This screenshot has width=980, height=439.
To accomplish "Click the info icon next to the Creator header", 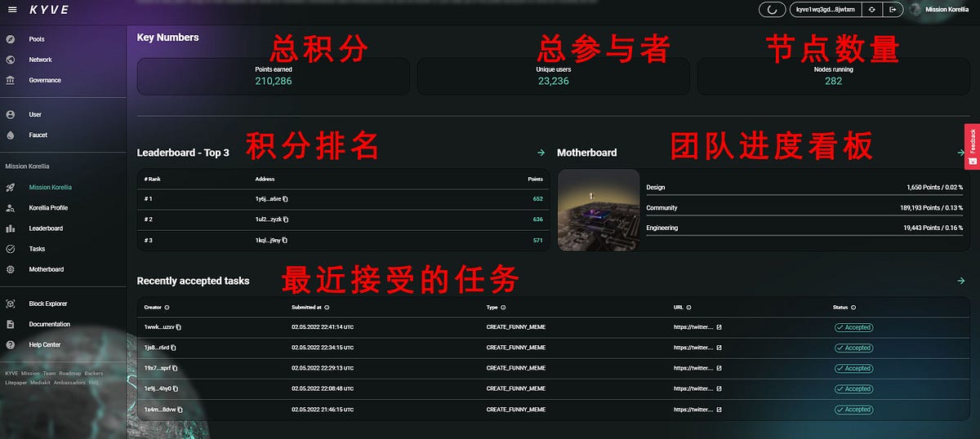I will click(x=167, y=308).
